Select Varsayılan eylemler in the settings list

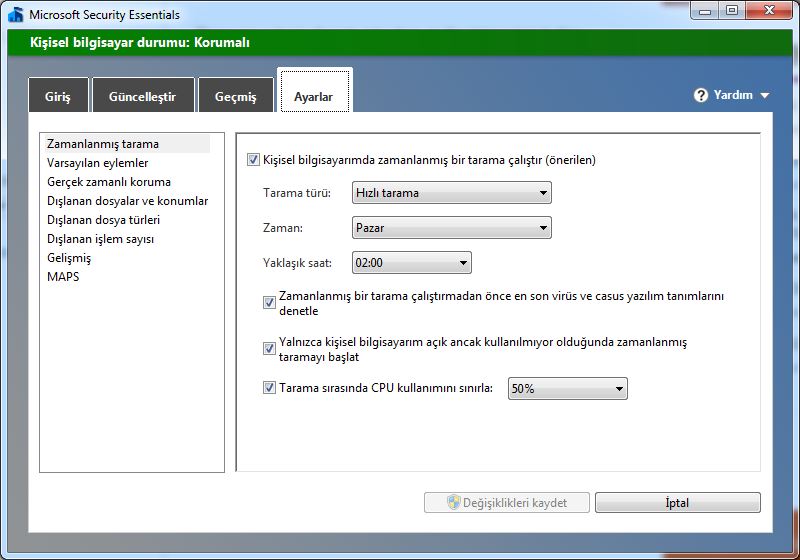97,163
